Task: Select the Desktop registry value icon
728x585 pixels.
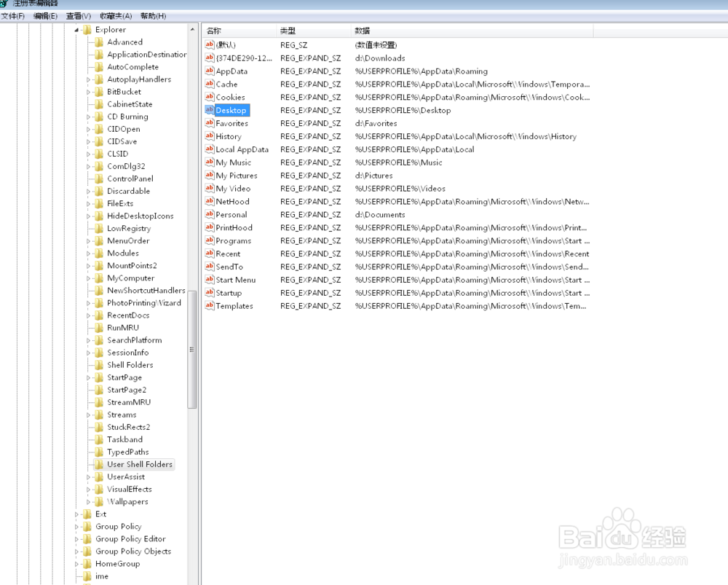Action: point(209,110)
